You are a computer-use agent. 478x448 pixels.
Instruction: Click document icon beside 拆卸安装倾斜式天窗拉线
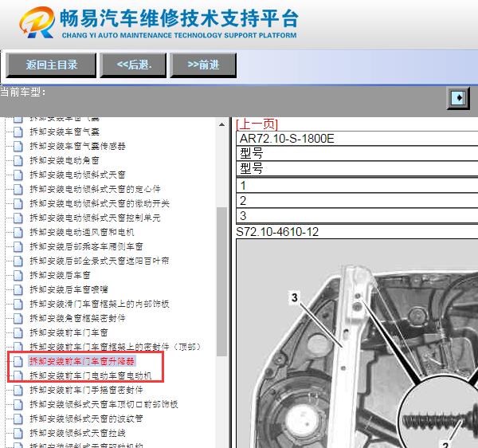pos(18,433)
